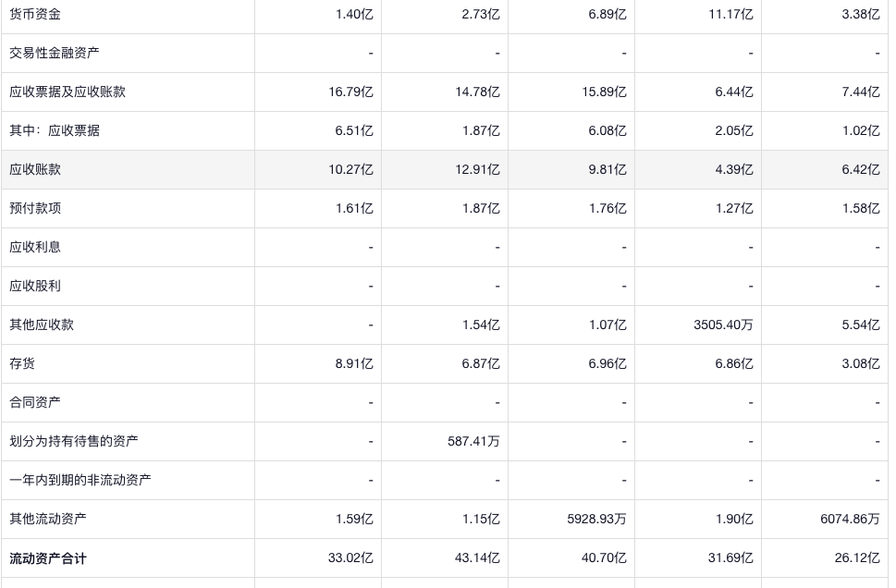Click the 一年内到期的非流动资产 row label

(80, 480)
